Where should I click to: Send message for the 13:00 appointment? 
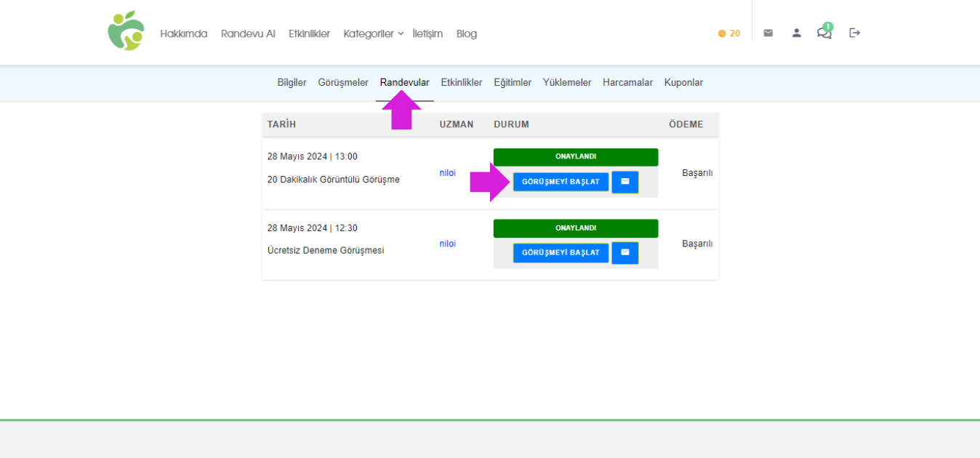click(625, 182)
